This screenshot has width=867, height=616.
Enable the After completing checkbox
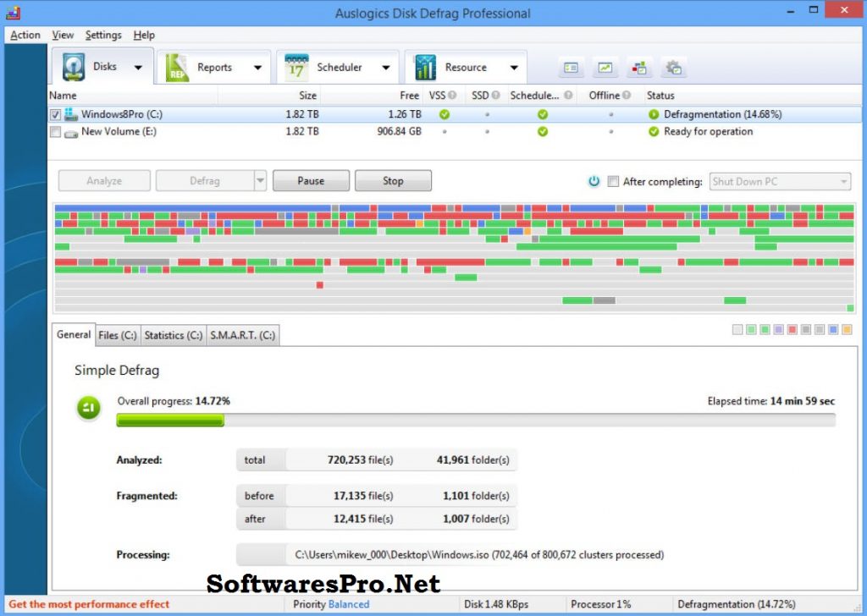click(x=613, y=180)
